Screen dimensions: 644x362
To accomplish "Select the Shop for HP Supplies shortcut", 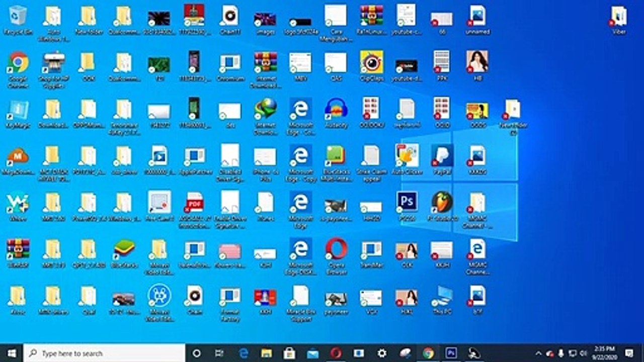I will coord(53,69).
